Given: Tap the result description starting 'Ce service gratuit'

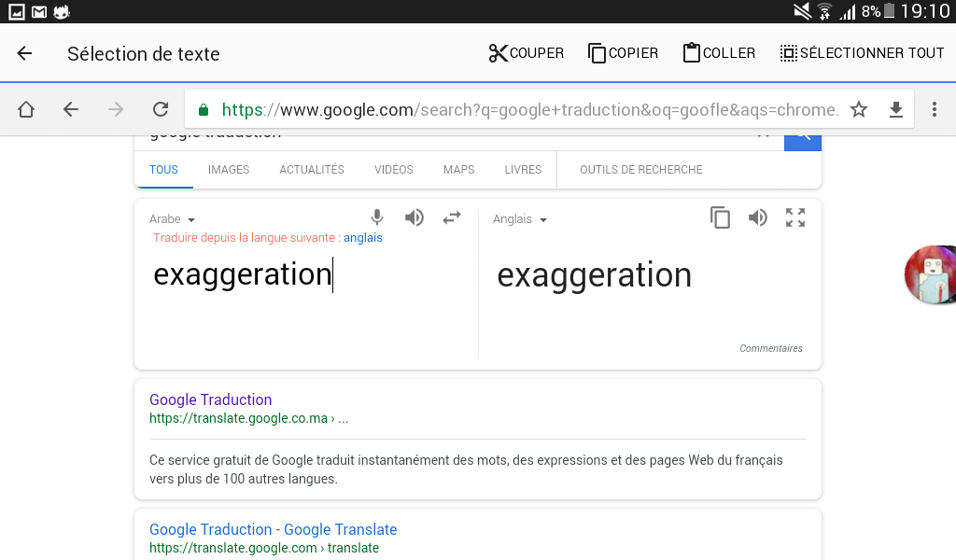Looking at the screenshot, I should pos(466,469).
